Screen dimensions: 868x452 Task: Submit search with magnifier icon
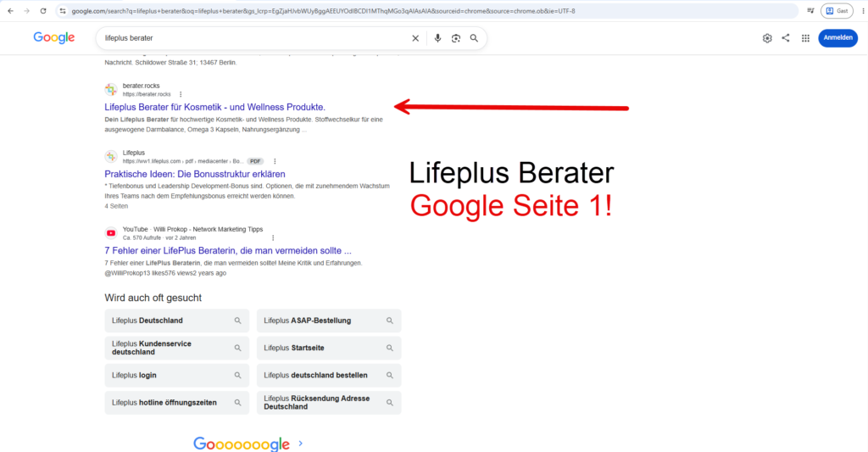pos(474,38)
